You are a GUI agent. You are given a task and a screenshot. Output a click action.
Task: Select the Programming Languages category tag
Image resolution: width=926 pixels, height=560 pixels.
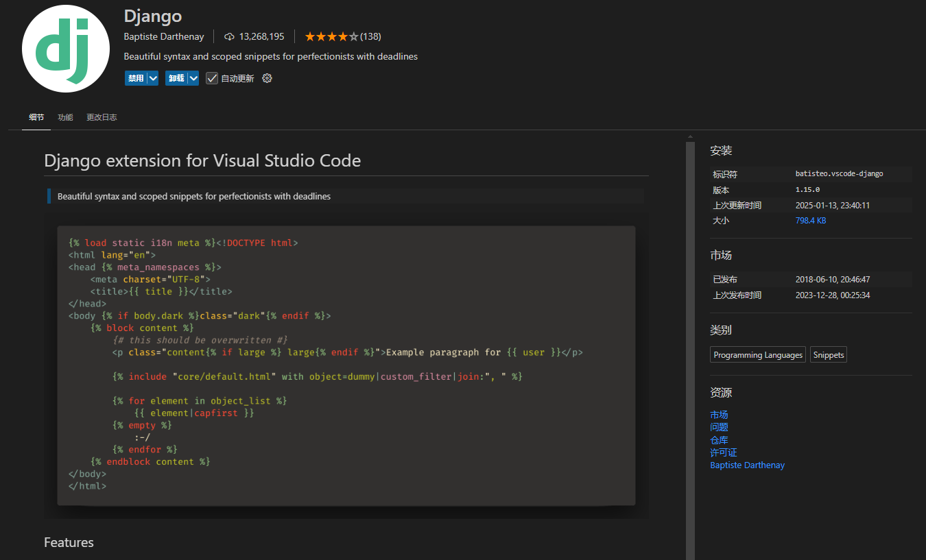coord(758,355)
